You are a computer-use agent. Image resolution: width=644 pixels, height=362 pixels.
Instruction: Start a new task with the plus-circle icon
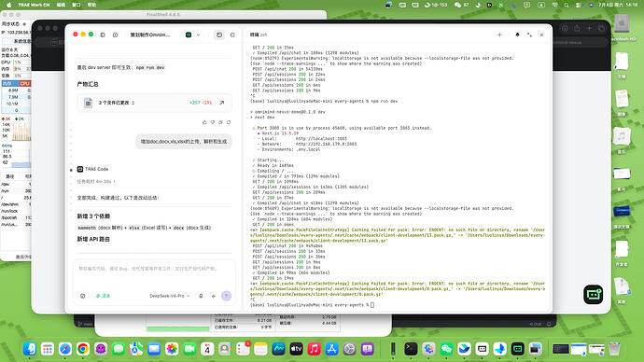click(x=116, y=35)
